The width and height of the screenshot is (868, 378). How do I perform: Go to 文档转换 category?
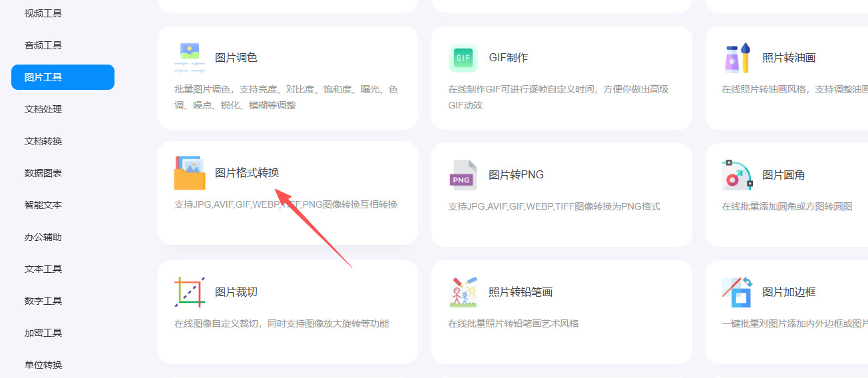(x=43, y=141)
